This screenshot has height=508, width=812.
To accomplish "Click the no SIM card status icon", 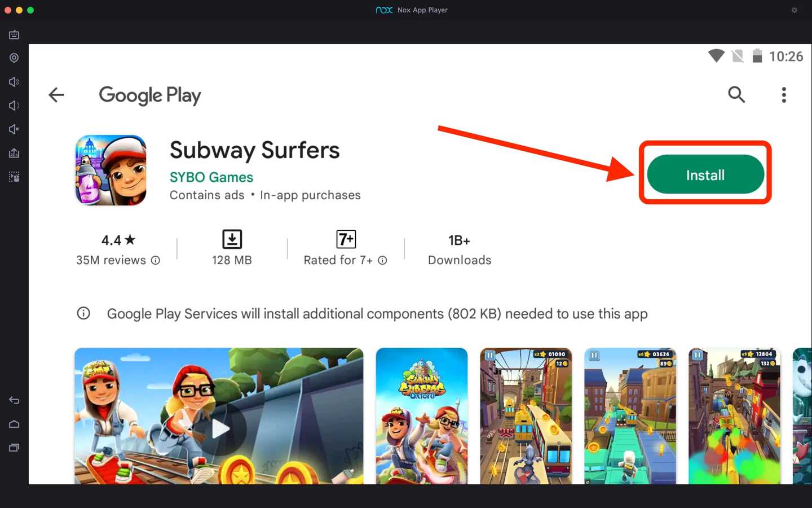I will coord(737,56).
